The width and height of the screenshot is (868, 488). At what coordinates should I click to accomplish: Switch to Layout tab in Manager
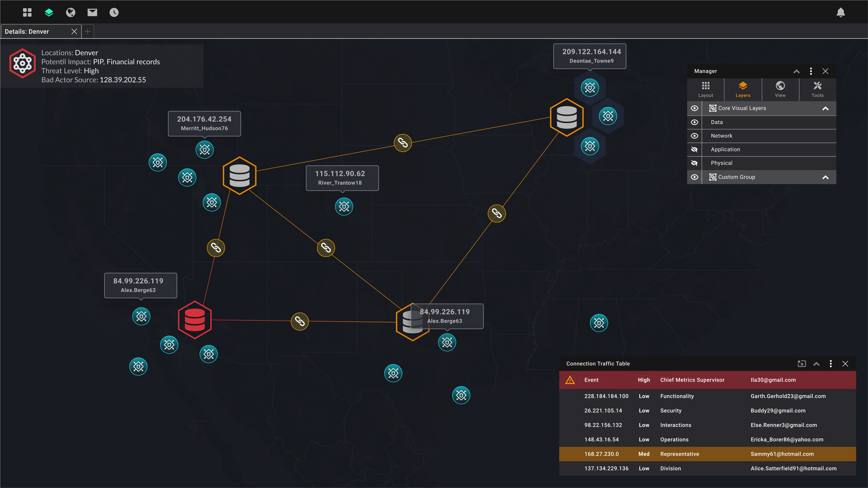tap(706, 90)
